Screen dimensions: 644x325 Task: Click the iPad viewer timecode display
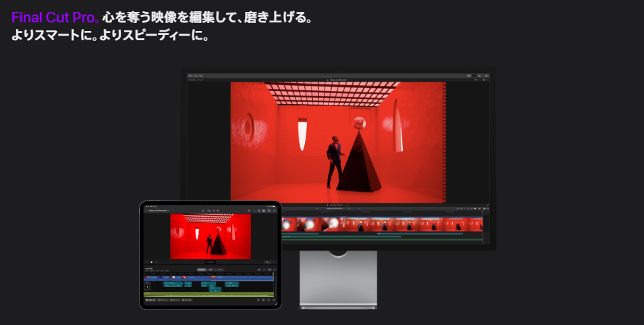click(210, 262)
